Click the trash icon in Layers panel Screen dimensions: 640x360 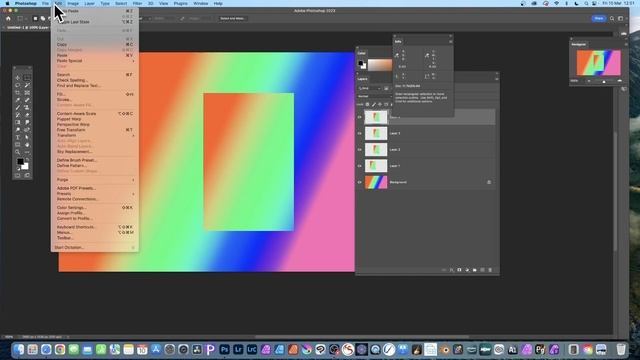coord(490,270)
